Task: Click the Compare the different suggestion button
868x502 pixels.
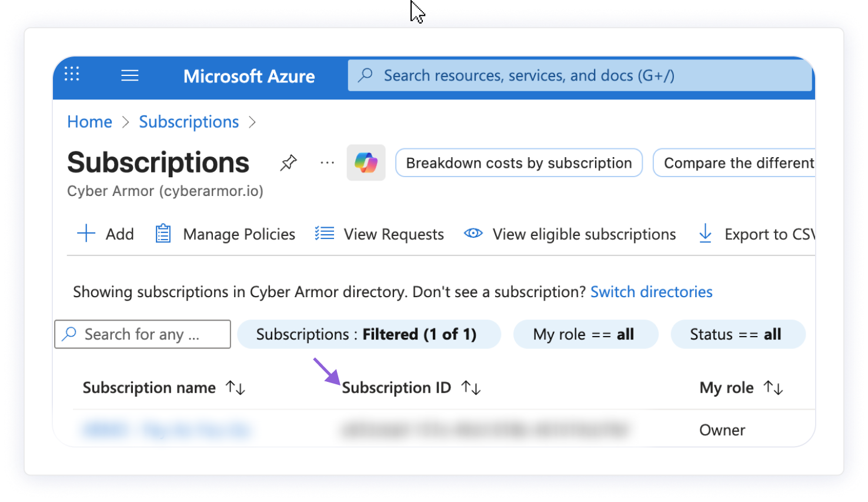Action: (x=734, y=163)
